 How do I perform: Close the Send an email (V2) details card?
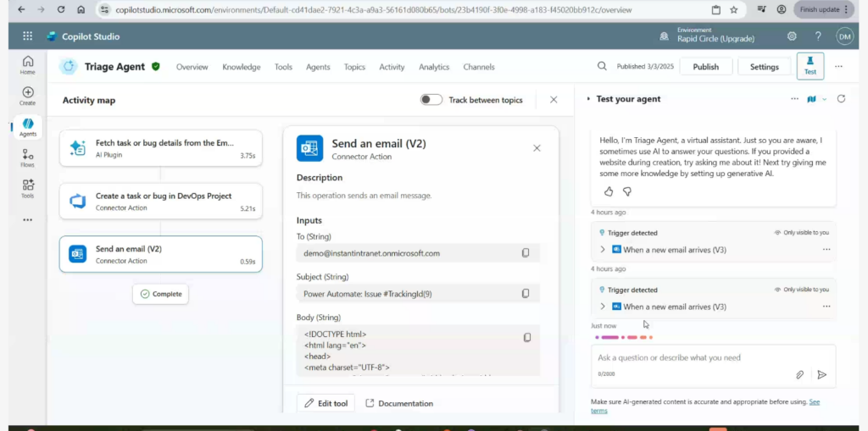[537, 147]
